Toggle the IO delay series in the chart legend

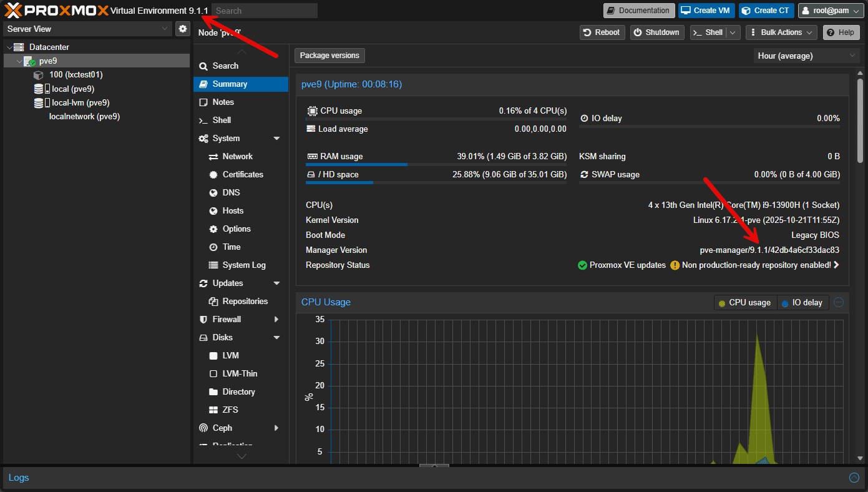803,302
